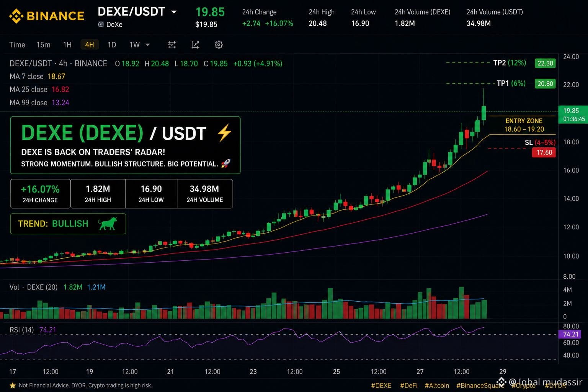
Task: Click the 34.98M 24H volume box
Action: coord(204,194)
